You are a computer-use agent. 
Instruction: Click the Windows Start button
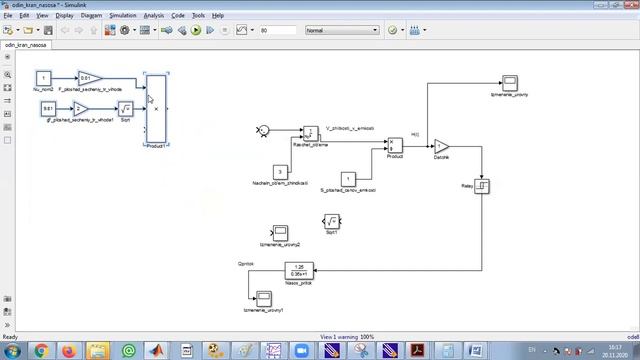[12, 351]
